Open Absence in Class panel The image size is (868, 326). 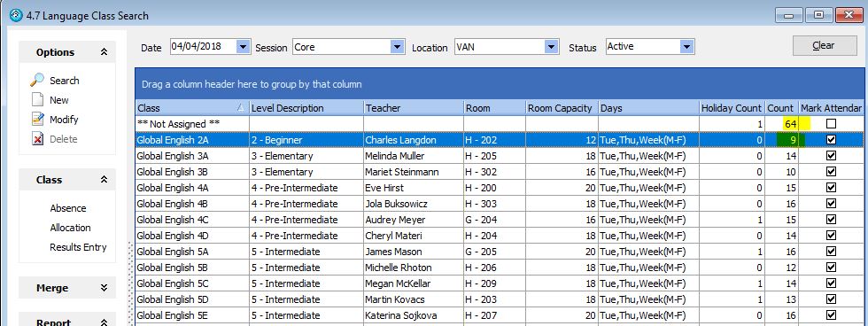68,208
